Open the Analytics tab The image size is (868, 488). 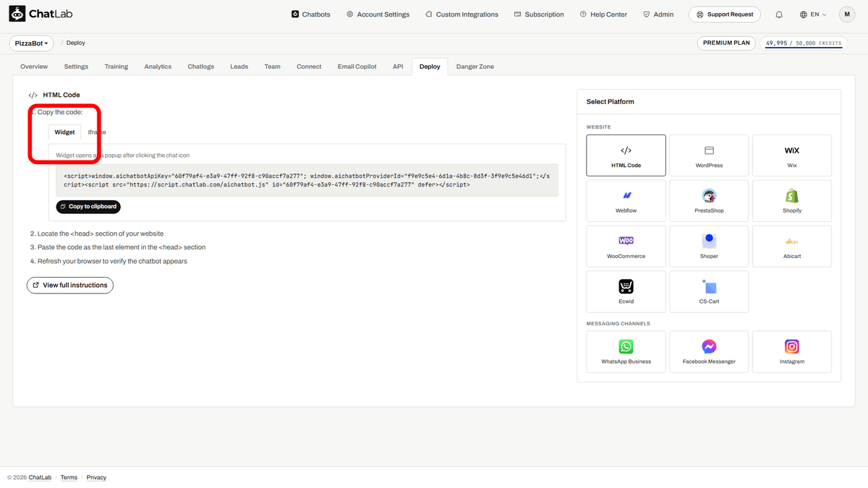[x=158, y=67]
